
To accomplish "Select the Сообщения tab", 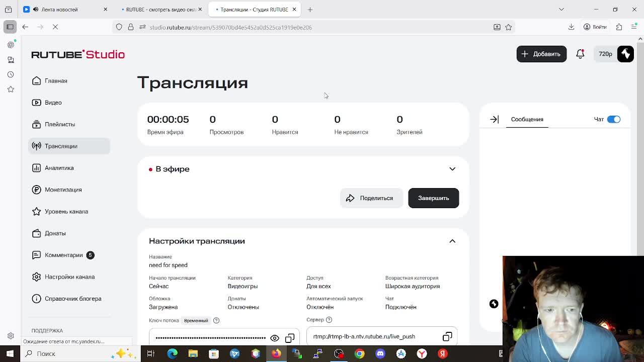I will click(x=527, y=119).
